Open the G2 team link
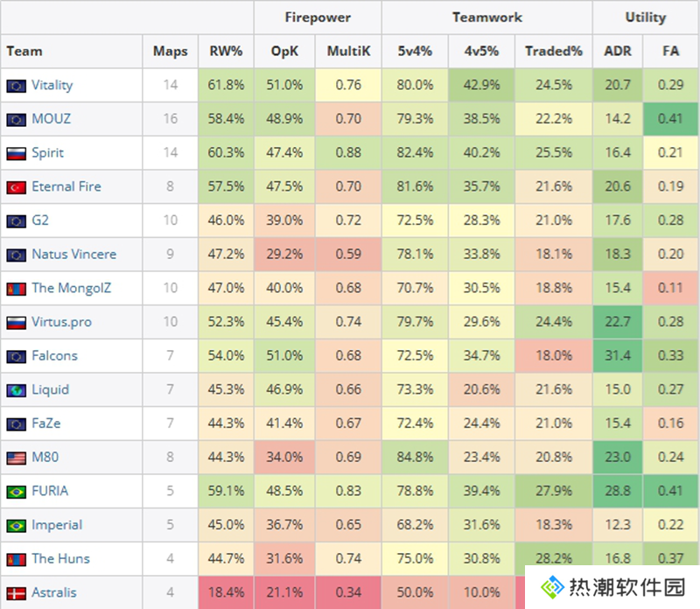This screenshot has height=609, width=700. pos(40,220)
